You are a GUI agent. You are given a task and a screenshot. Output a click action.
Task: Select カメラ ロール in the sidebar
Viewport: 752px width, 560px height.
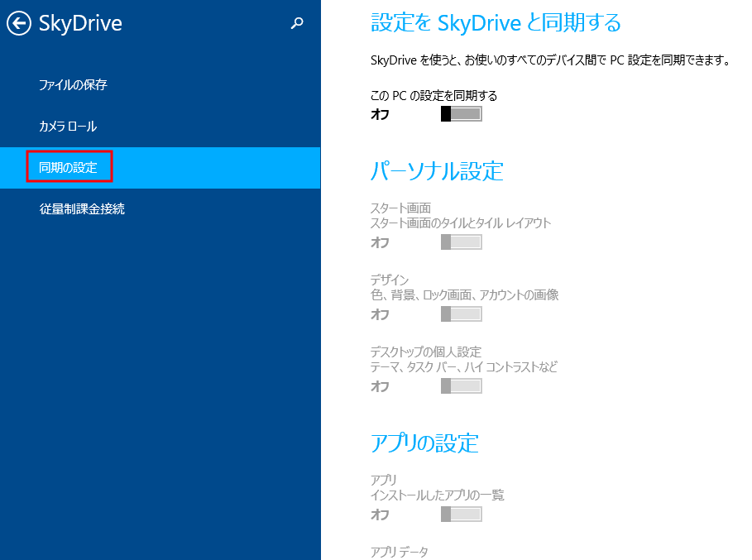(68, 127)
